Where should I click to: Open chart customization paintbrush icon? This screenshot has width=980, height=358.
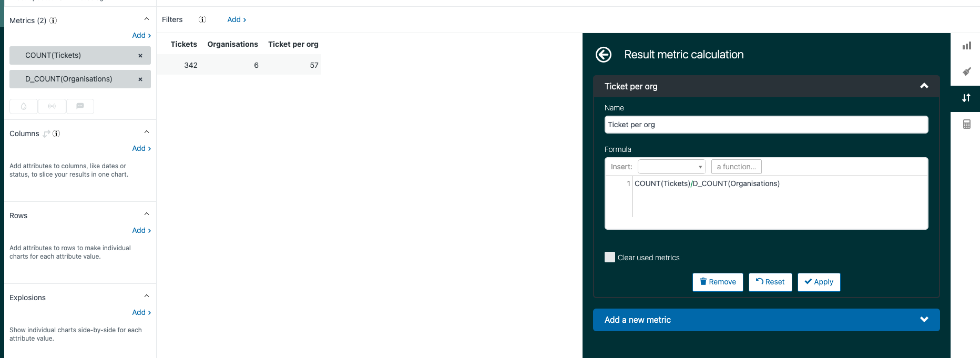tap(966, 71)
